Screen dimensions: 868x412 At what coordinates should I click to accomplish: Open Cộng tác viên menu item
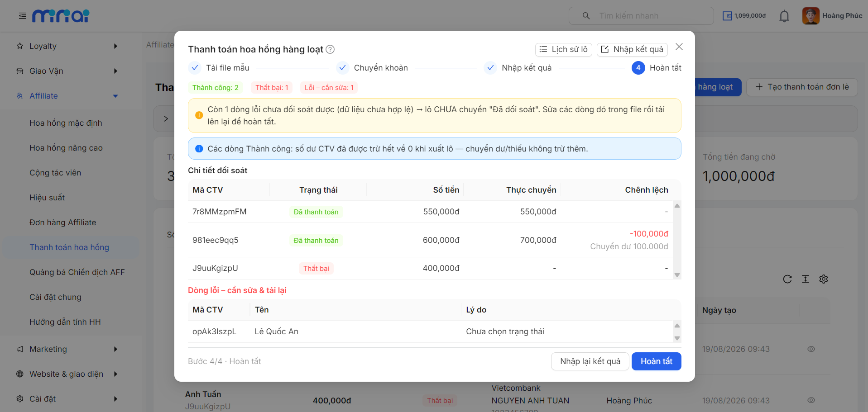(x=55, y=173)
